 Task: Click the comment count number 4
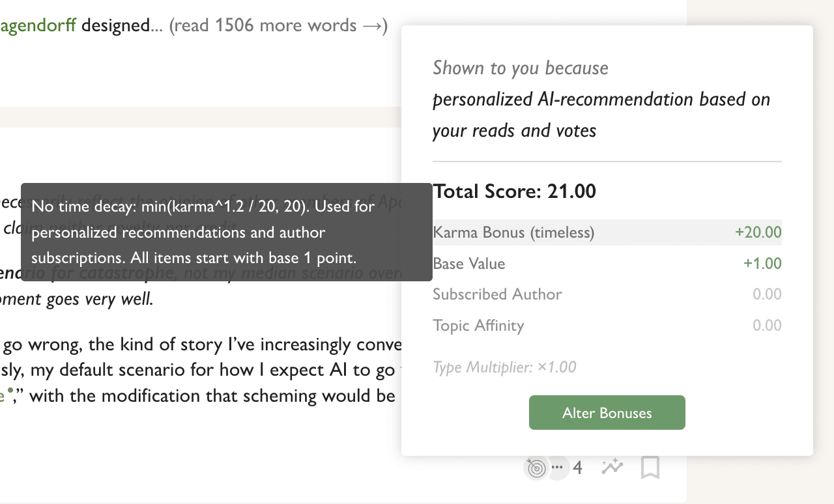tap(577, 468)
